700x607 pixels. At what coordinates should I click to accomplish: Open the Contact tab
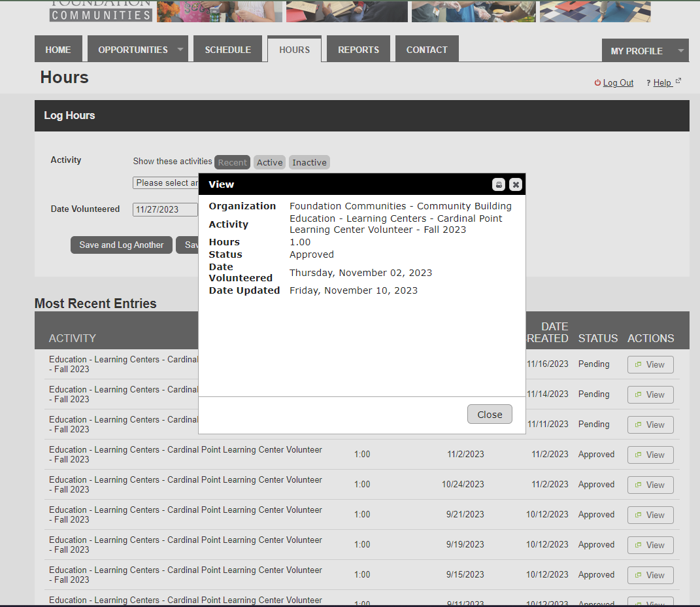(x=427, y=50)
